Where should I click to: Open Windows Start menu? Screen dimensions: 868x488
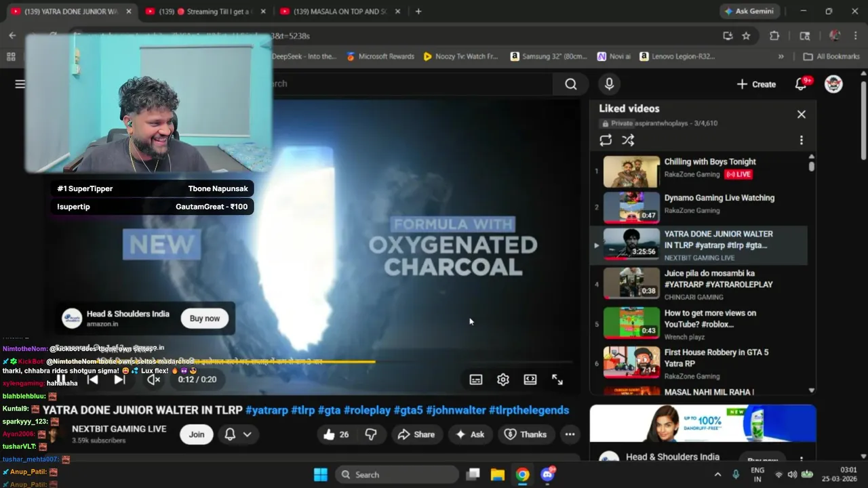[x=321, y=474]
